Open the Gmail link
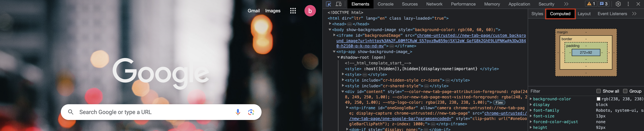Viewport: 644px width, 131px height. tap(253, 11)
